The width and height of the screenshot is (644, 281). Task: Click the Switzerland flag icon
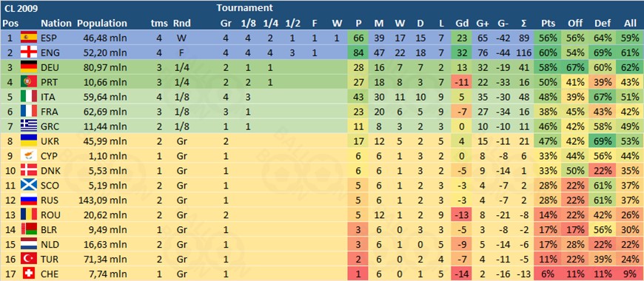28,273
